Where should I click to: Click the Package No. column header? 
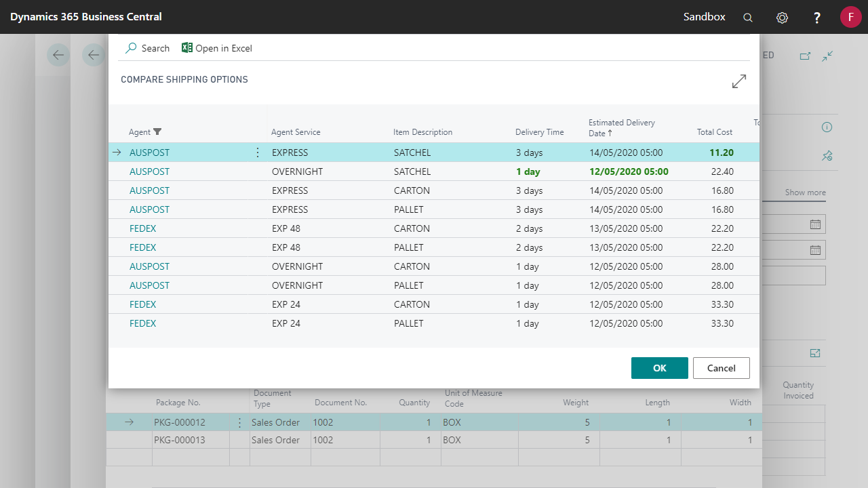pyautogui.click(x=178, y=403)
